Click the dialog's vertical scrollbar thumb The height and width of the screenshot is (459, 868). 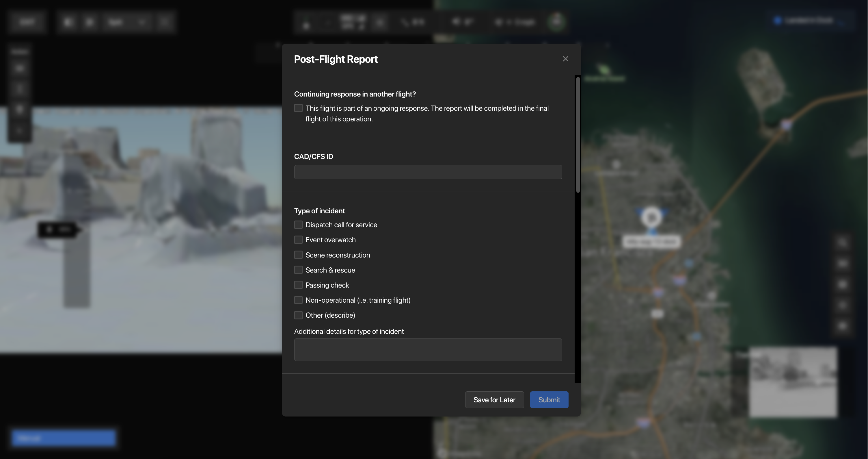(x=578, y=135)
